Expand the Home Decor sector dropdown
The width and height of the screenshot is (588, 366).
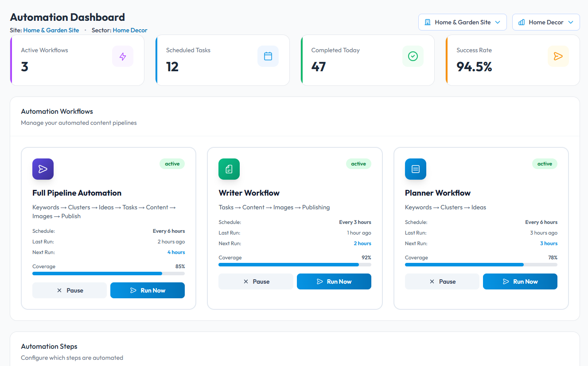pos(545,22)
